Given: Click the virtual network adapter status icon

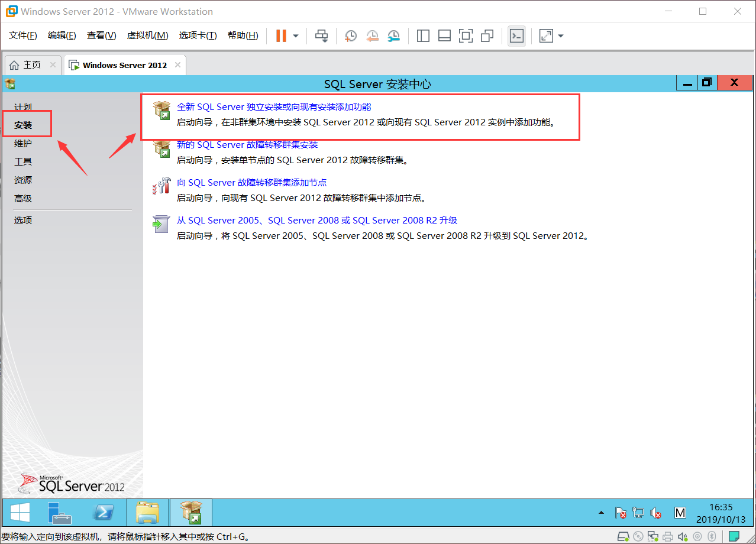Looking at the screenshot, I should coord(652,536).
